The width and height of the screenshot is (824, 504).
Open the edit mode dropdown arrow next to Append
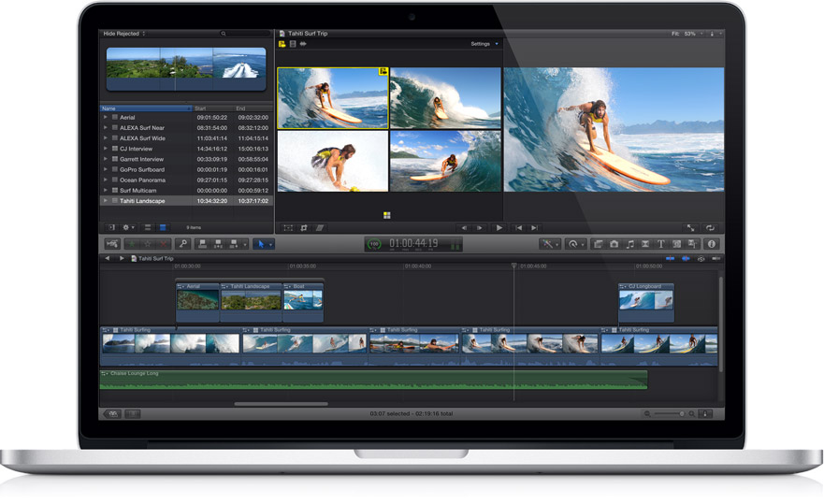click(x=245, y=244)
